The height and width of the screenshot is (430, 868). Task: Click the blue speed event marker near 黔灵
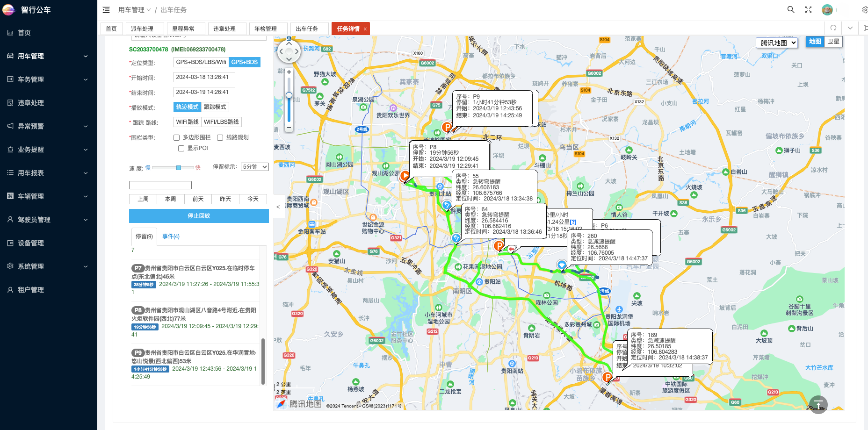[447, 205]
